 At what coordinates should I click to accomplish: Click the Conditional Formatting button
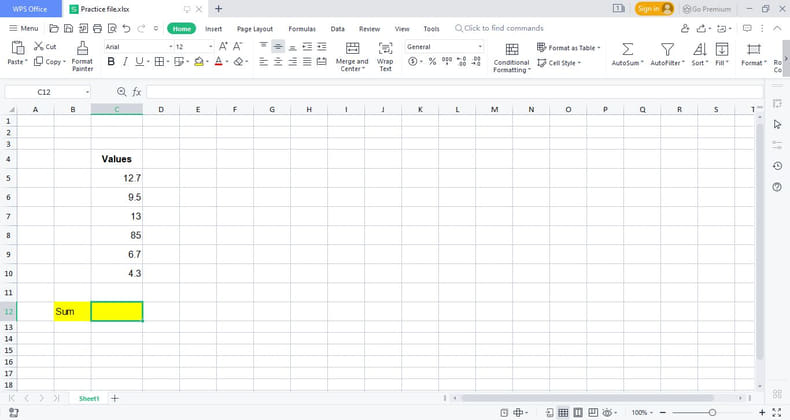[x=511, y=57]
